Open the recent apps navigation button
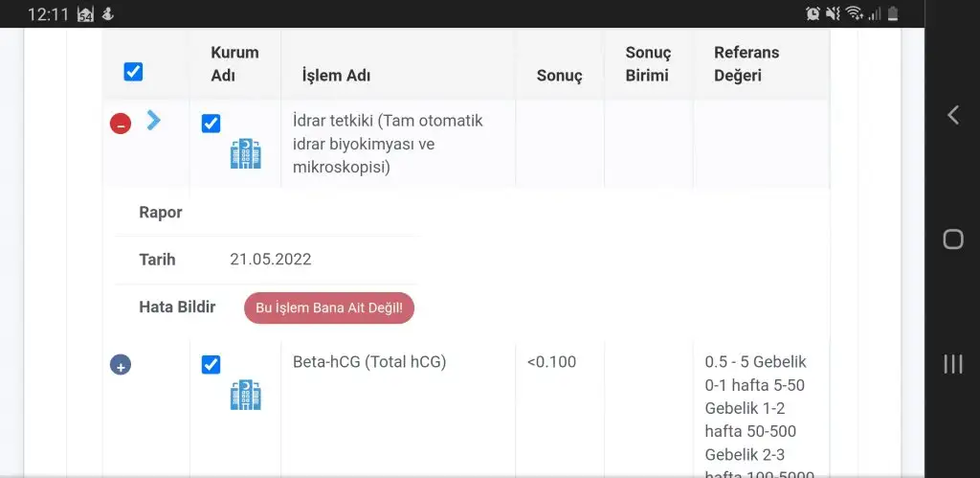This screenshot has height=478, width=980. [952, 364]
